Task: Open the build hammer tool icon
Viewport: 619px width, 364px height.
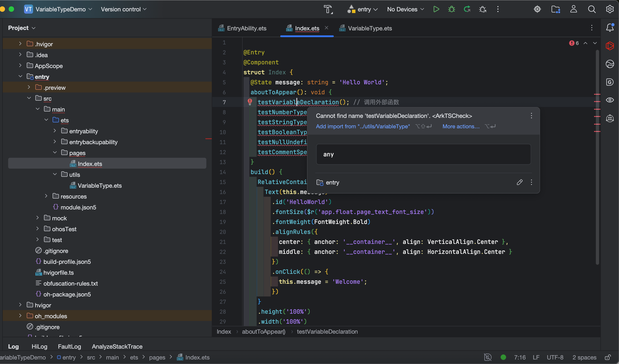Action: point(328,9)
